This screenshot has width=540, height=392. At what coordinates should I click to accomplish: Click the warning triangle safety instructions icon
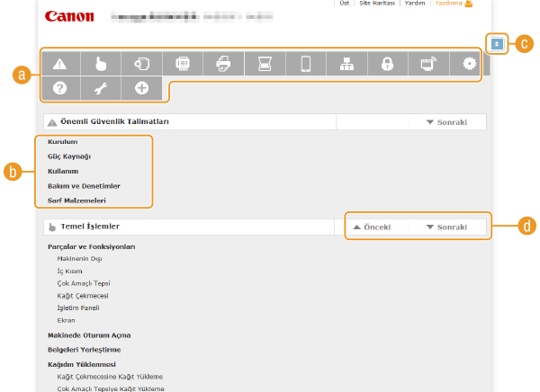click(x=59, y=64)
